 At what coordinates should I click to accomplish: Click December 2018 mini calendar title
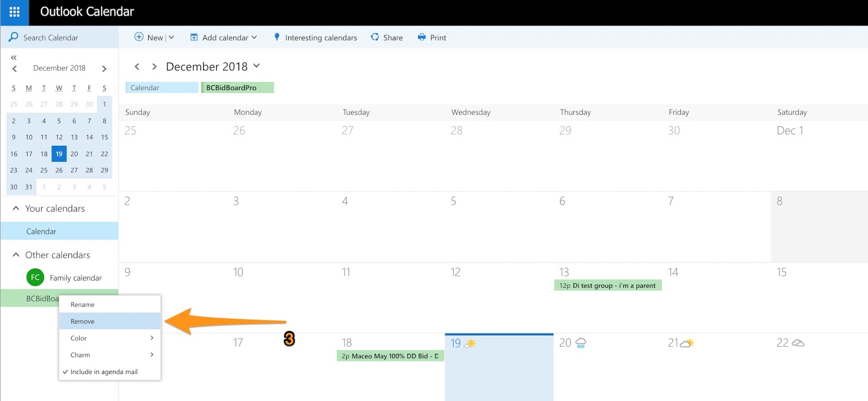coord(59,68)
